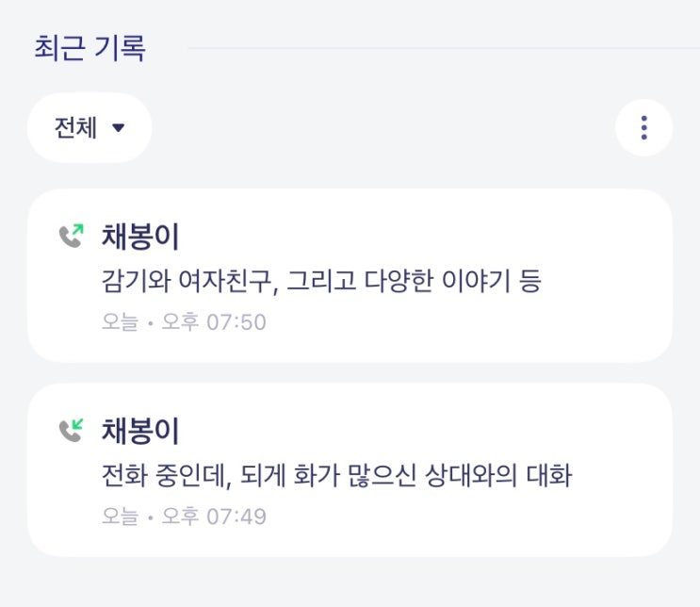Viewport: 700px width, 607px height.
Task: Select the 채봉이 name in the incoming call record
Action: (x=140, y=432)
